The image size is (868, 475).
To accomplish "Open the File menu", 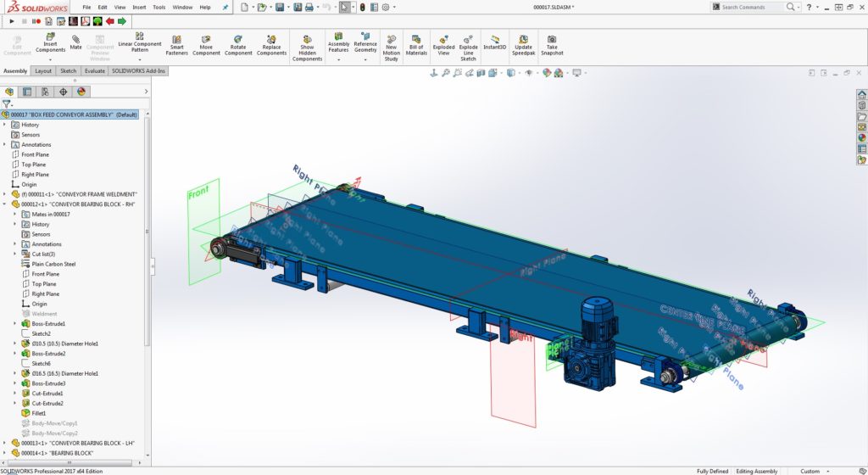I will (87, 7).
